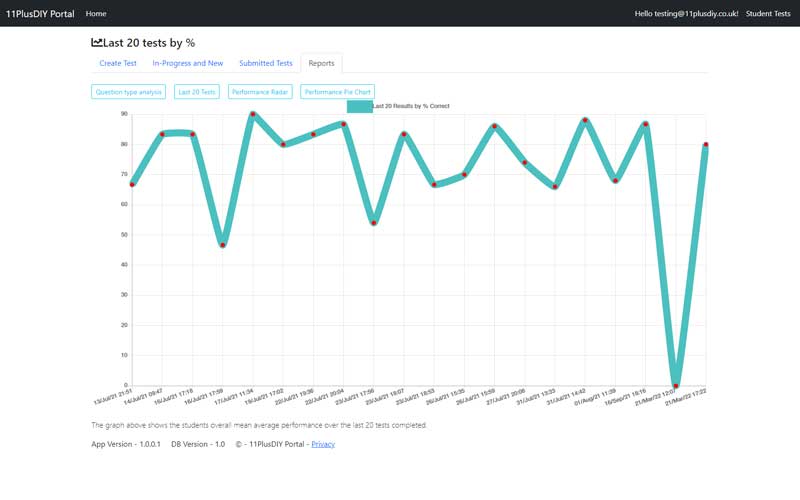Switch to the Create Test tab
800x500 pixels.
coord(118,63)
